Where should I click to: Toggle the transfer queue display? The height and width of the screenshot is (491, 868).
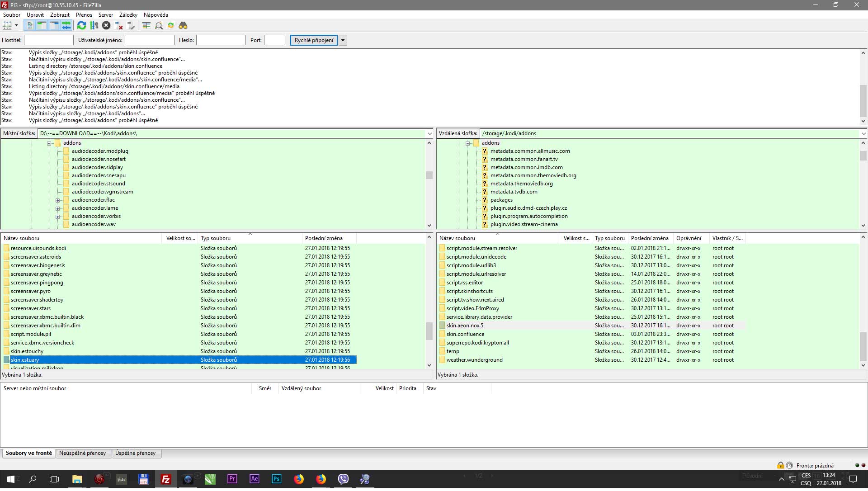(66, 26)
